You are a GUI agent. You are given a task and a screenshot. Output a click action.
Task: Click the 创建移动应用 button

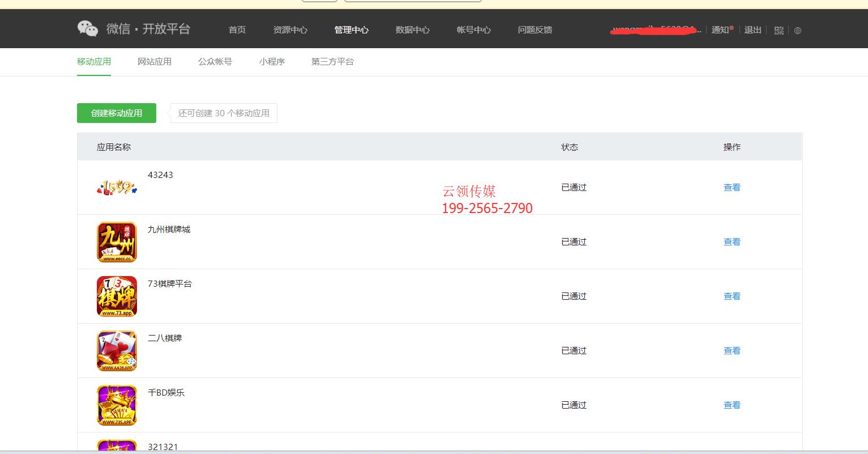click(117, 113)
